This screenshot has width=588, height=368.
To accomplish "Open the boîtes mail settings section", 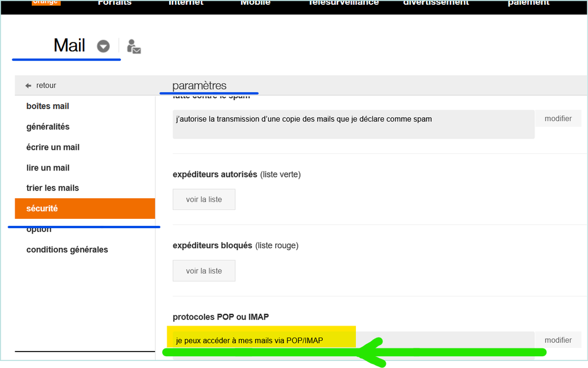I will [48, 106].
